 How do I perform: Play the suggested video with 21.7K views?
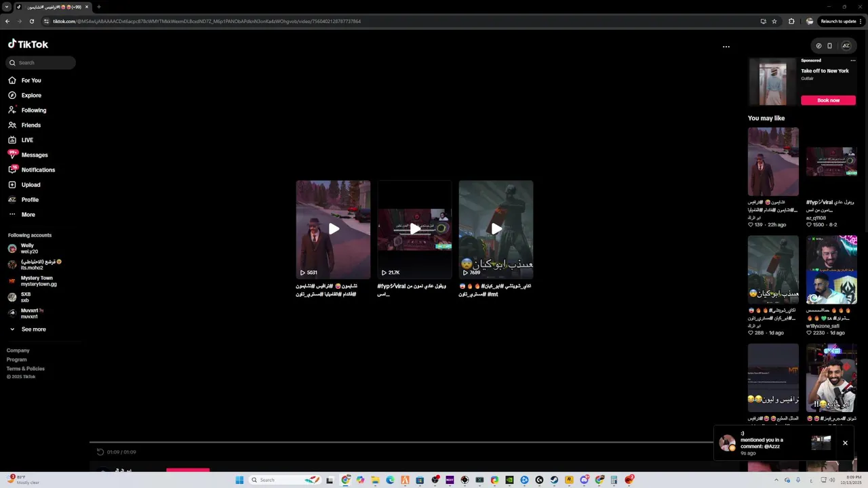tap(414, 230)
